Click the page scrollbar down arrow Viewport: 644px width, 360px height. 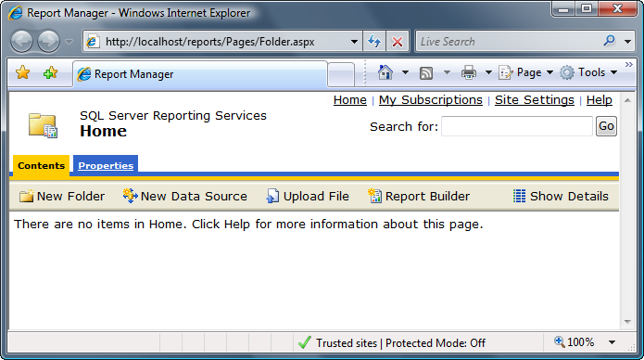[627, 322]
